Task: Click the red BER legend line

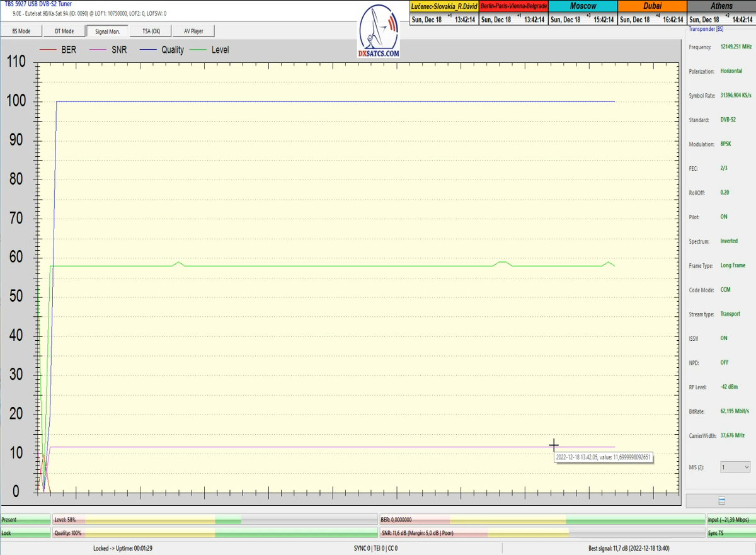Action: (49, 50)
